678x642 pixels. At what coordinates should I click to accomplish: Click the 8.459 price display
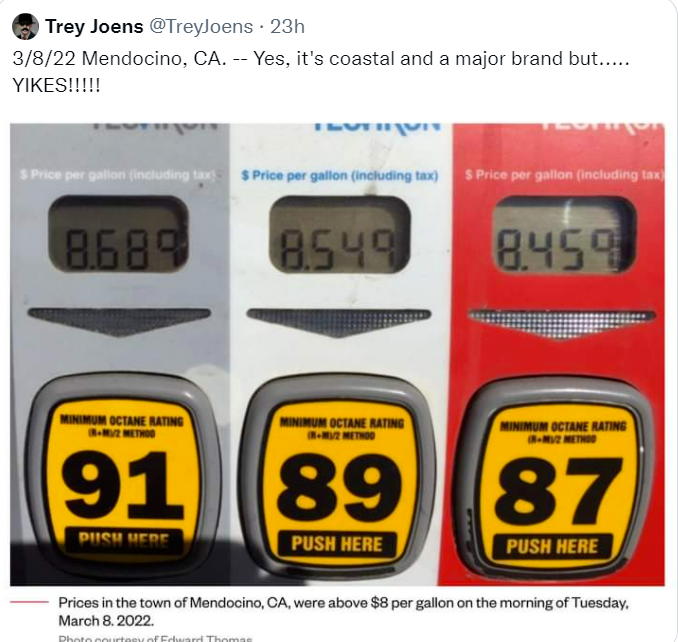(564, 235)
